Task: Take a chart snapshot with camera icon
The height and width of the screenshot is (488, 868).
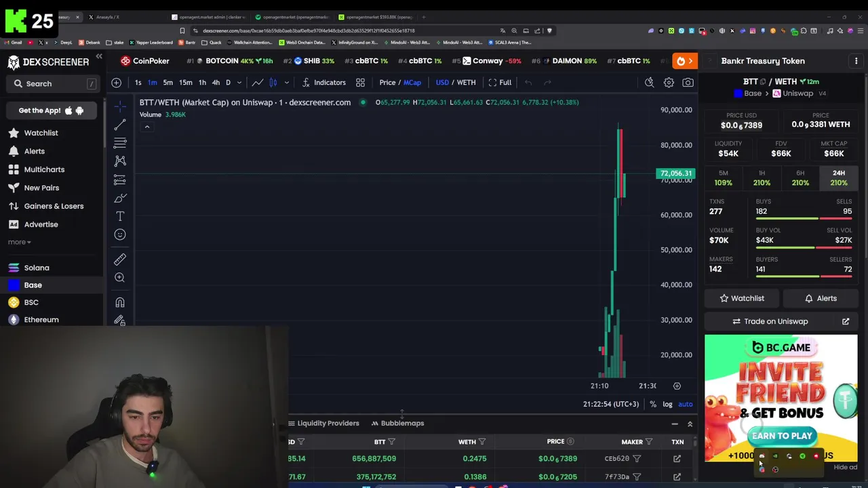Action: pos(688,83)
